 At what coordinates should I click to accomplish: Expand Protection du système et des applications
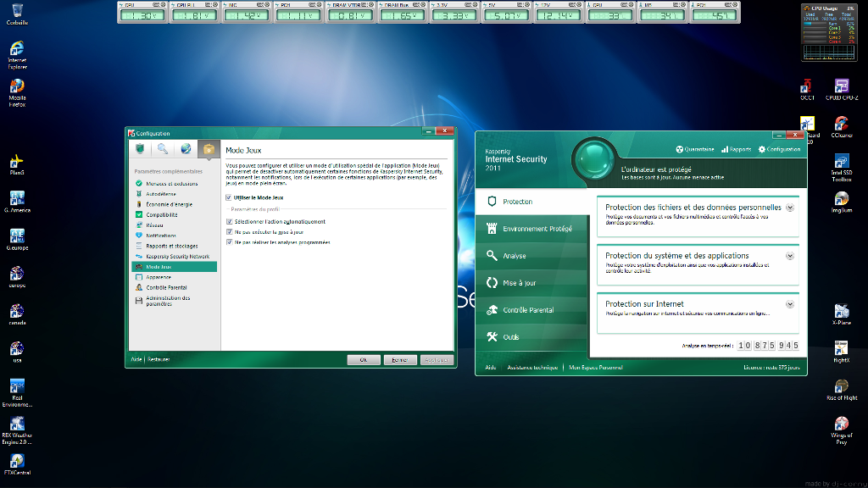click(x=790, y=256)
